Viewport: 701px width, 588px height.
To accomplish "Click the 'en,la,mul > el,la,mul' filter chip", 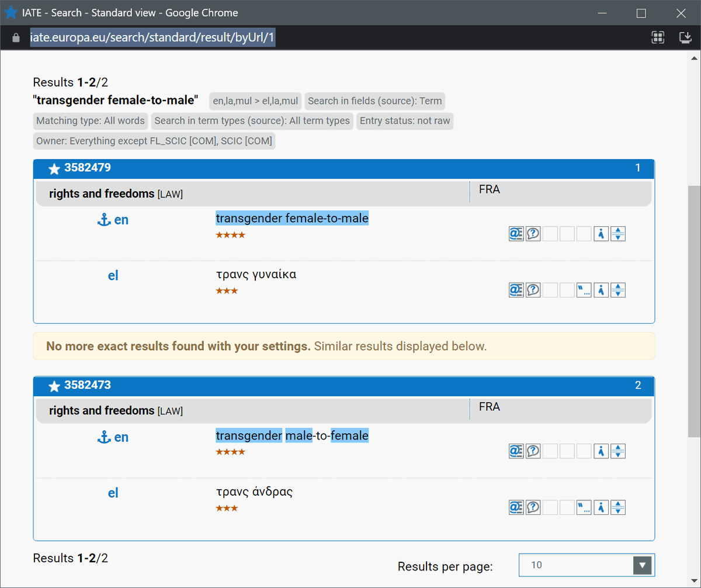I will click(x=255, y=101).
